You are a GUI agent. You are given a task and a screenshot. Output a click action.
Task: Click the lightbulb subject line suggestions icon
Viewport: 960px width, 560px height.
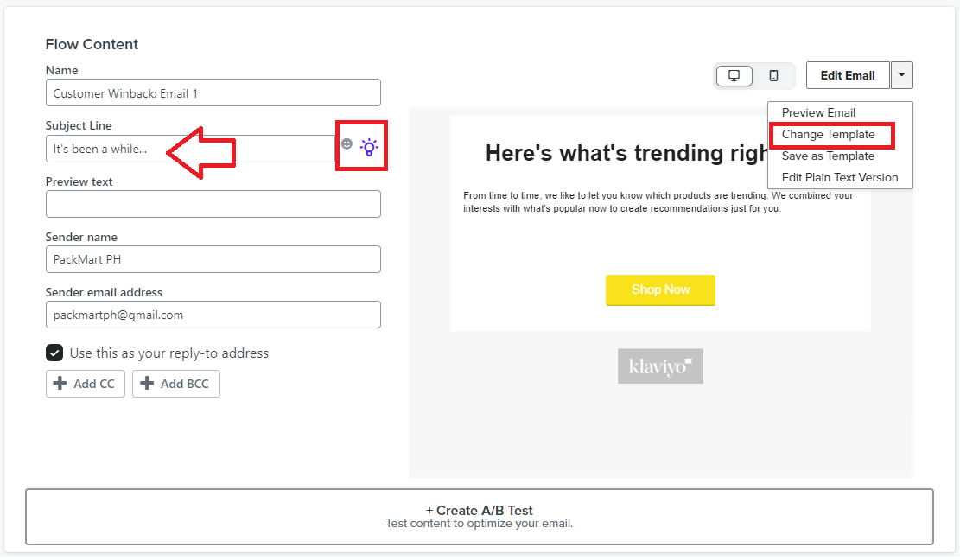(369, 148)
